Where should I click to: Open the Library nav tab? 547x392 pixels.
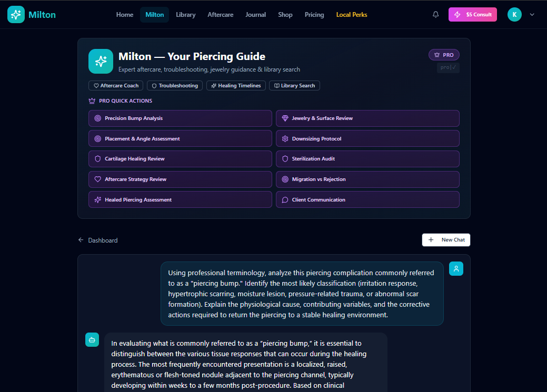(185, 15)
